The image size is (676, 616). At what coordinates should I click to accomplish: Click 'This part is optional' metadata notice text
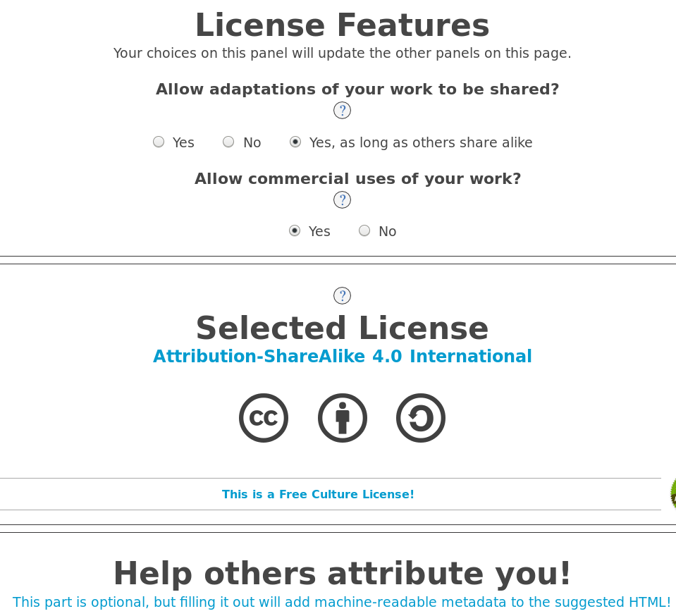[x=341, y=602]
